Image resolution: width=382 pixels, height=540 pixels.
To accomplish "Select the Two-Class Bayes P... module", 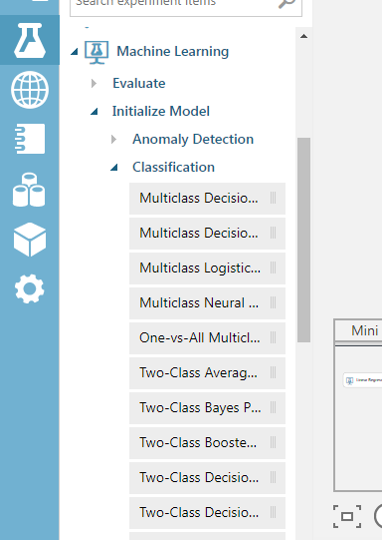I will (207, 407).
